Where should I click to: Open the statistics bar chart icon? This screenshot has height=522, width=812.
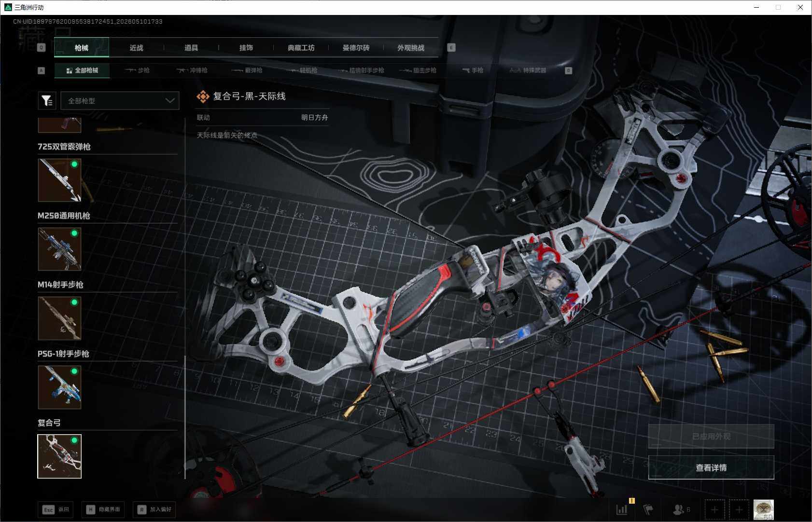[x=622, y=509]
